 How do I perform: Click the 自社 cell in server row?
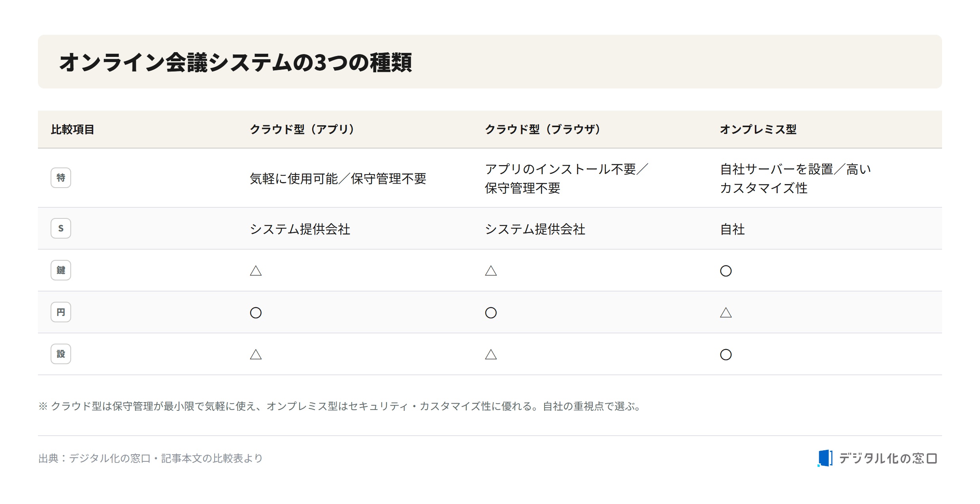click(732, 229)
